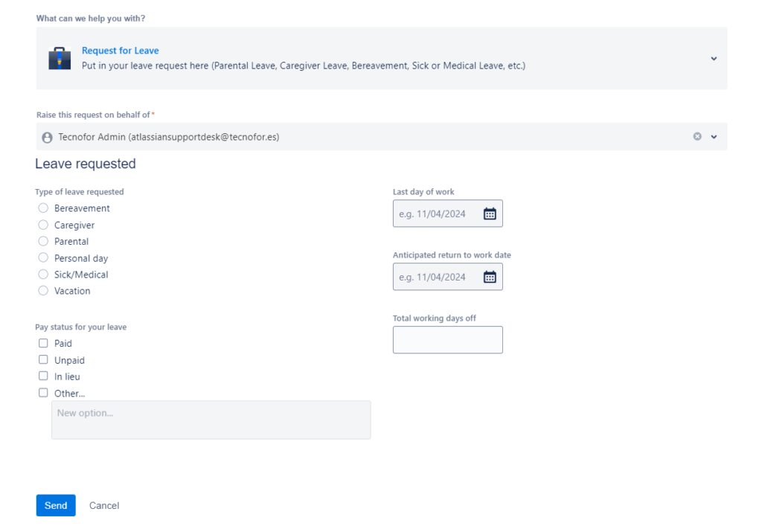The width and height of the screenshot is (762, 532).
Task: Click the Total working days off field
Action: coord(447,340)
